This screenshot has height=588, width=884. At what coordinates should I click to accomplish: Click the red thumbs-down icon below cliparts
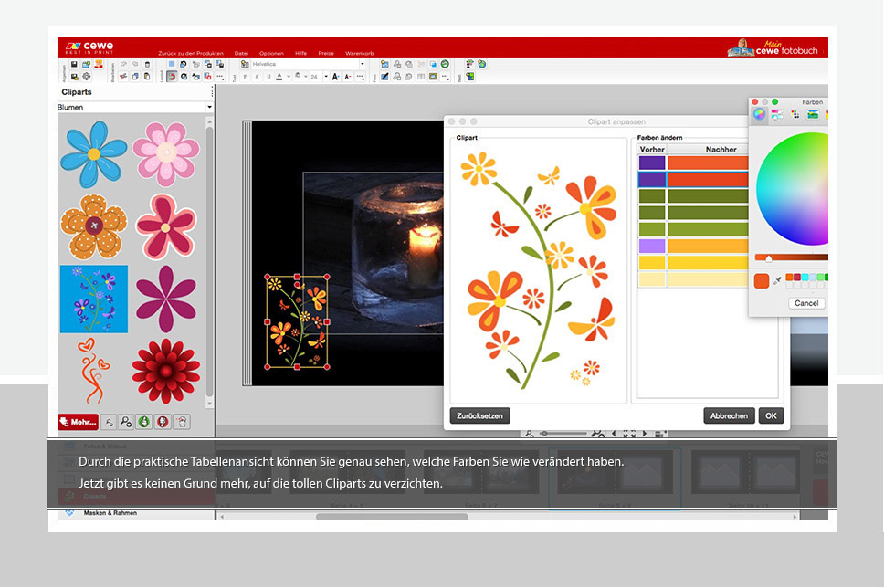(163, 422)
